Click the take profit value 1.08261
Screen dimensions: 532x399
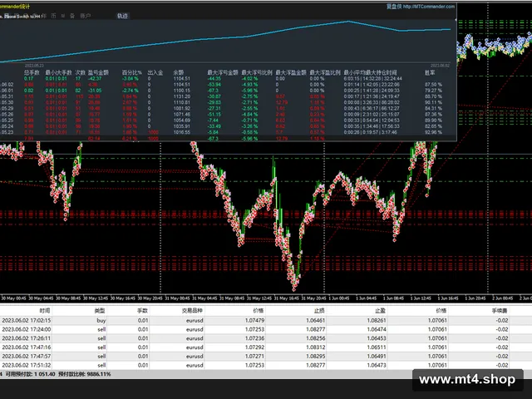(377, 320)
